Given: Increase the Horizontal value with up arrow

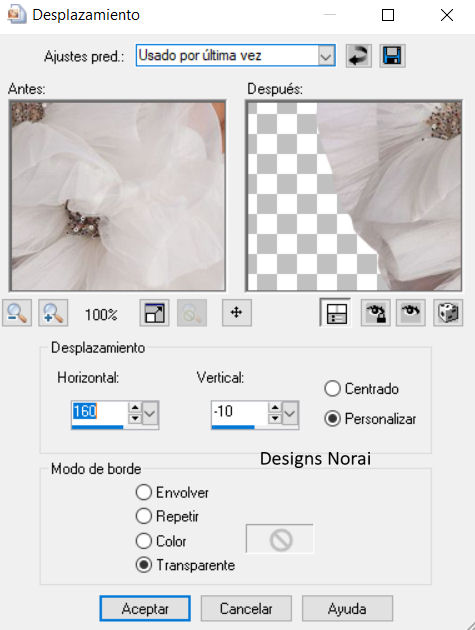Looking at the screenshot, I should [135, 407].
